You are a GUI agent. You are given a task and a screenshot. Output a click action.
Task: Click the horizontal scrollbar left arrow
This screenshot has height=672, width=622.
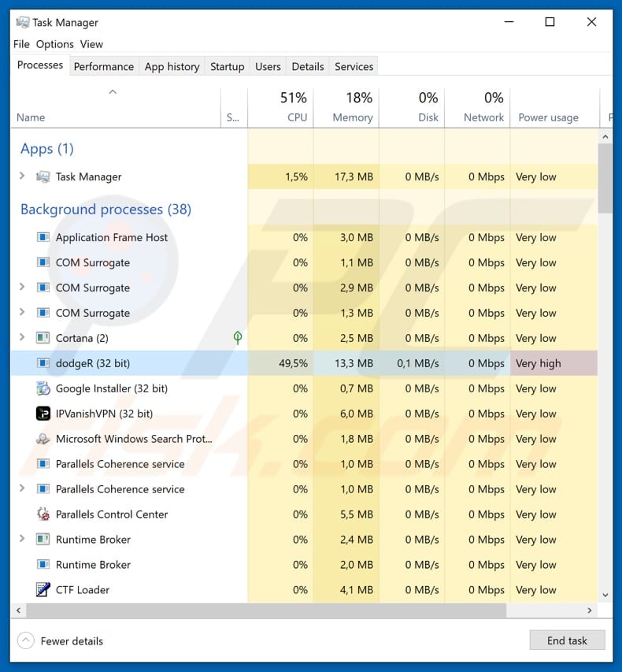click(18, 610)
